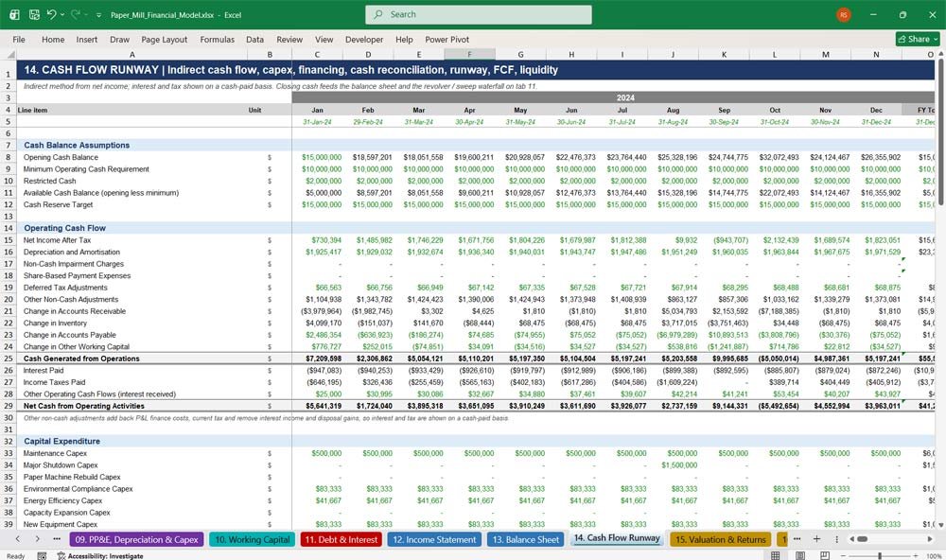
Task: Click the AutoSave/Save icon in title bar
Action: [x=34, y=14]
